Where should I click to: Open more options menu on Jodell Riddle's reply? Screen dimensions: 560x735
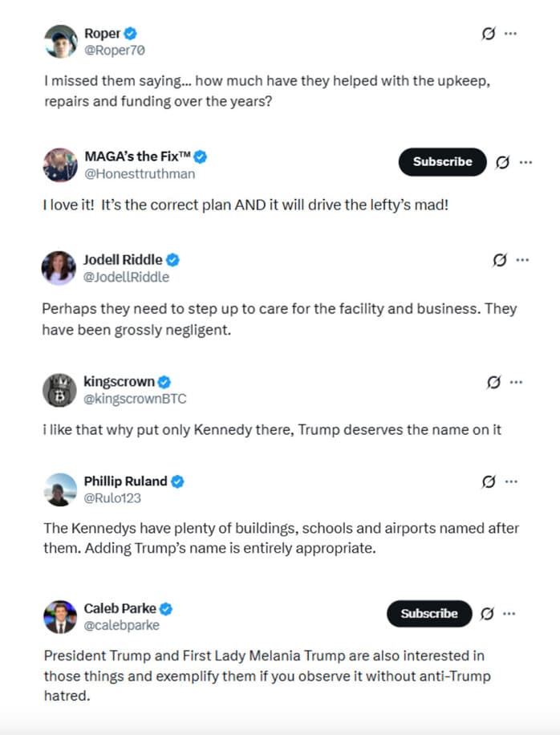pos(523,259)
